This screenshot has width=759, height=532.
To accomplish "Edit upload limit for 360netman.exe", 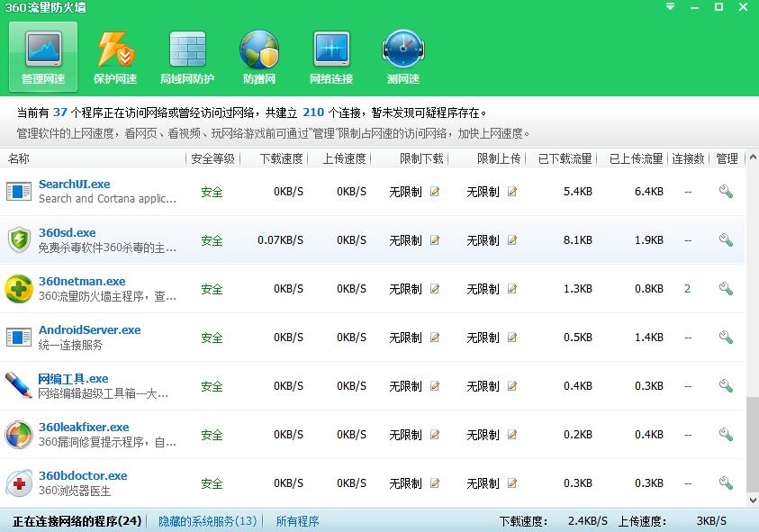I will (512, 290).
